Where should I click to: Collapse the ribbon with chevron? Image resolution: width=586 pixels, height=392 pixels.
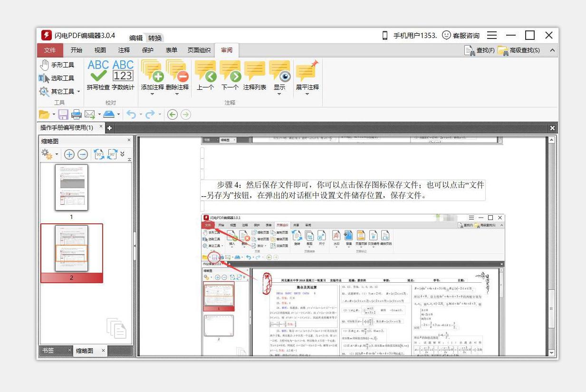(552, 50)
